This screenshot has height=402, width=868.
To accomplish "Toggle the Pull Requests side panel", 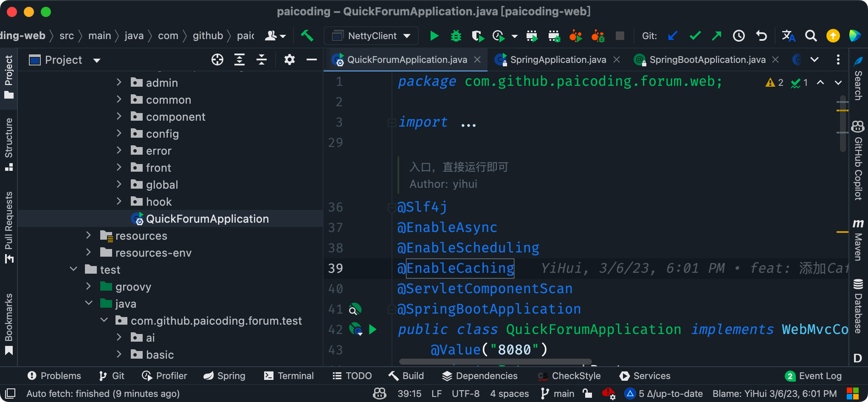I will tap(9, 228).
